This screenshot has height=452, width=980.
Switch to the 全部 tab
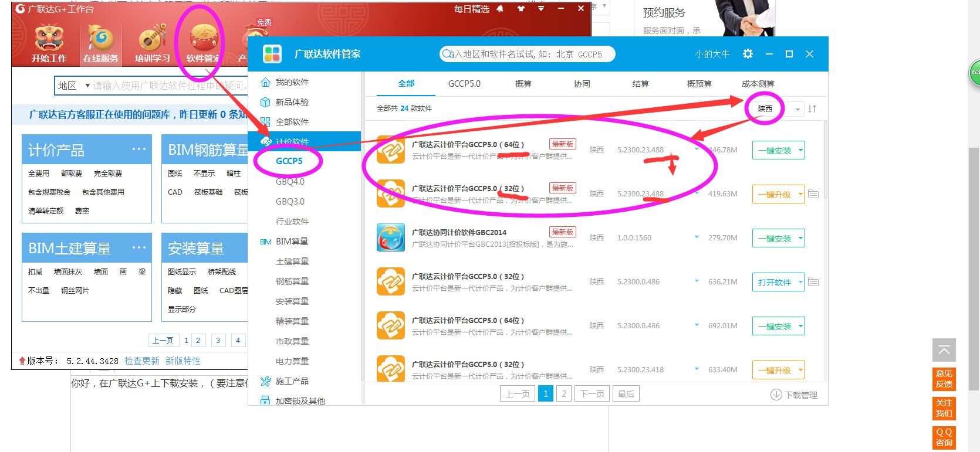click(x=406, y=84)
